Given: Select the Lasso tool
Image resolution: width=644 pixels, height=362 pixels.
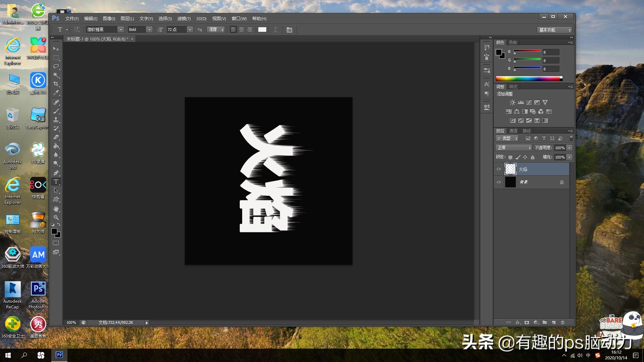Looking at the screenshot, I should (56, 66).
